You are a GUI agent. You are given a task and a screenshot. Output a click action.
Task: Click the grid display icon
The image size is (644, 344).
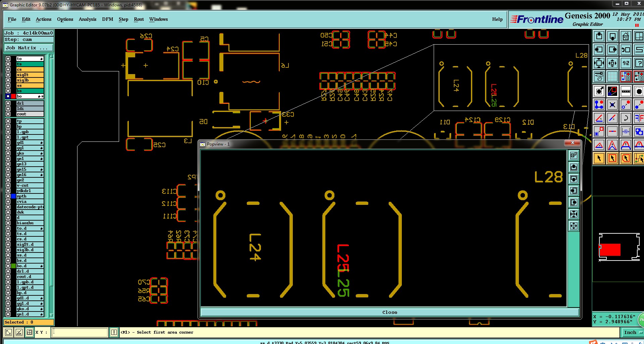pyautogui.click(x=612, y=76)
